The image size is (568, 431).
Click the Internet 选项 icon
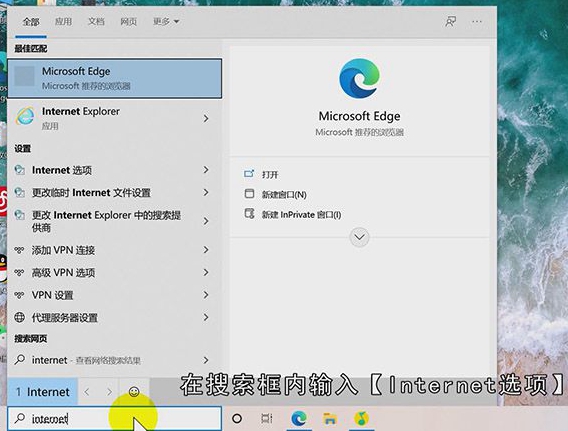20,170
